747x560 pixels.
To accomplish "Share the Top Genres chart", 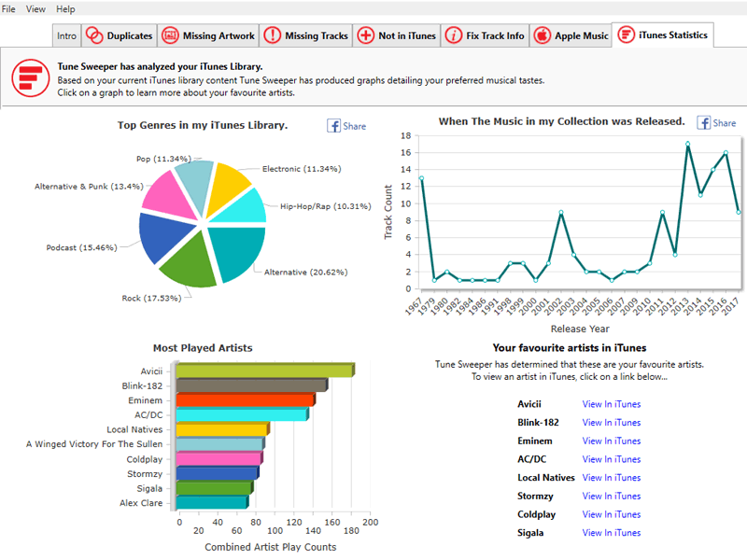I will (355, 126).
